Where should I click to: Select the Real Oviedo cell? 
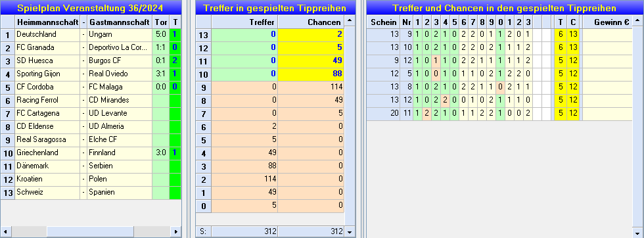pos(120,74)
